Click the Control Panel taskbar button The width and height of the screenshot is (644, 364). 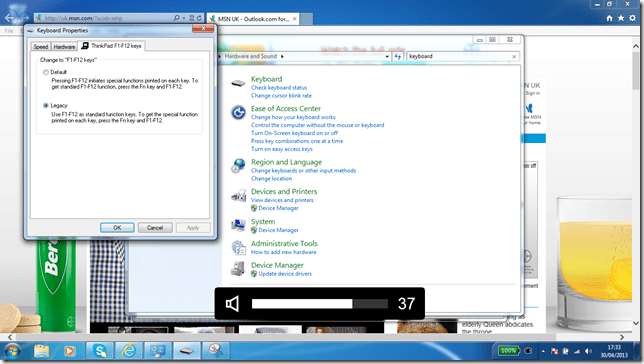[x=158, y=351]
